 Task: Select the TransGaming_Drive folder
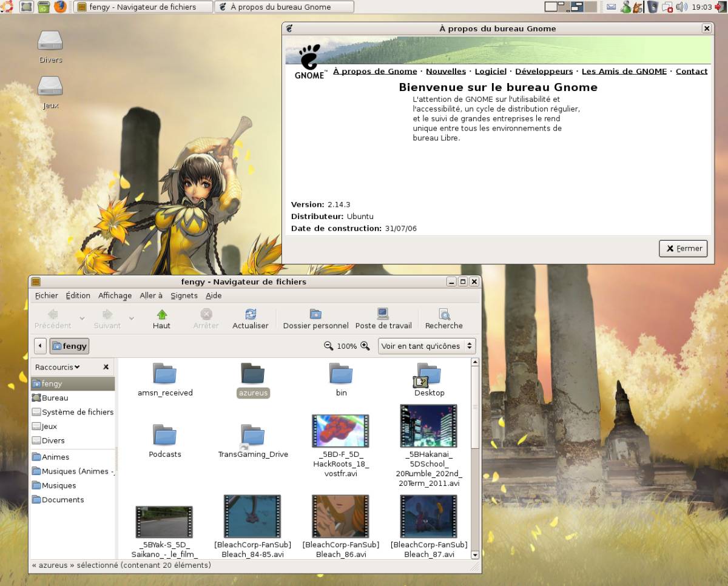tap(253, 441)
